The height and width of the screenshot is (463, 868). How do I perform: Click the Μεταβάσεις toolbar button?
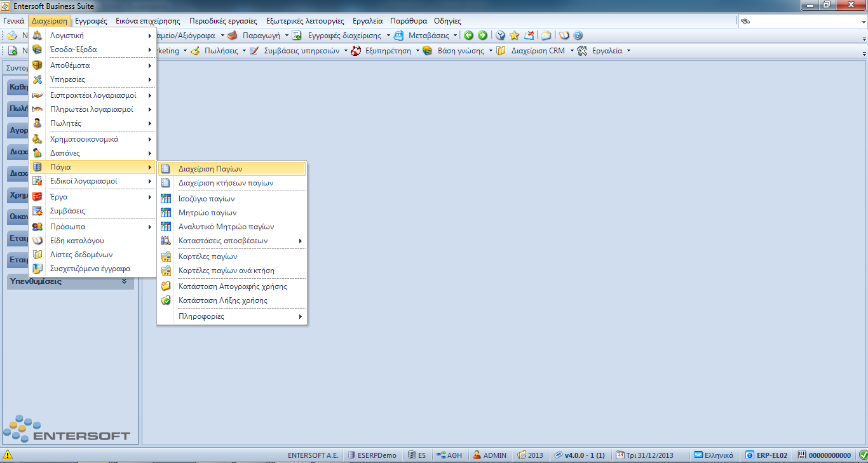422,36
